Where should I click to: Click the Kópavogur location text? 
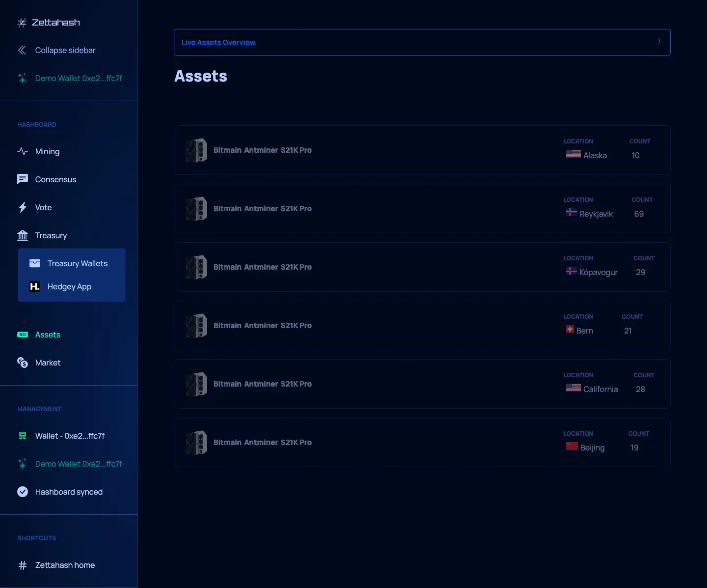598,272
